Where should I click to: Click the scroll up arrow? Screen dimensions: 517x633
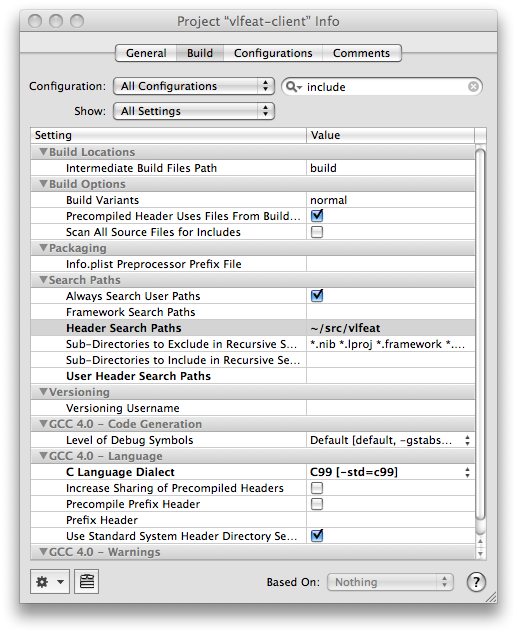(480, 541)
